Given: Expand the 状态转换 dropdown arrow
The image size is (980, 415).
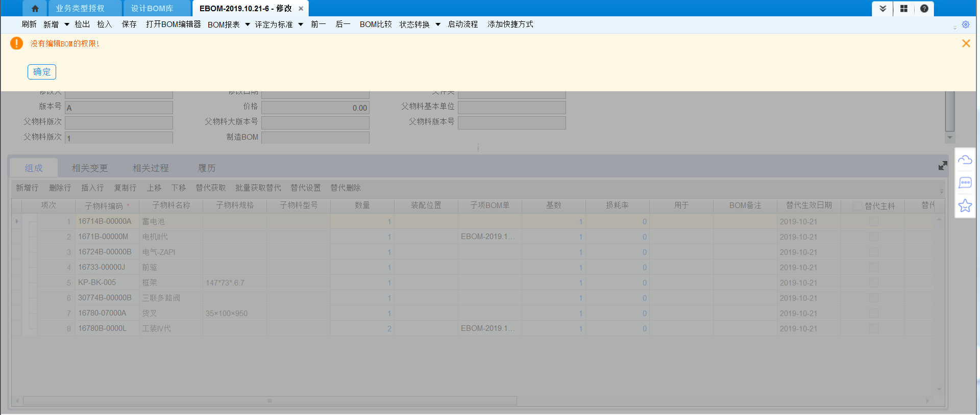Looking at the screenshot, I should point(438,24).
